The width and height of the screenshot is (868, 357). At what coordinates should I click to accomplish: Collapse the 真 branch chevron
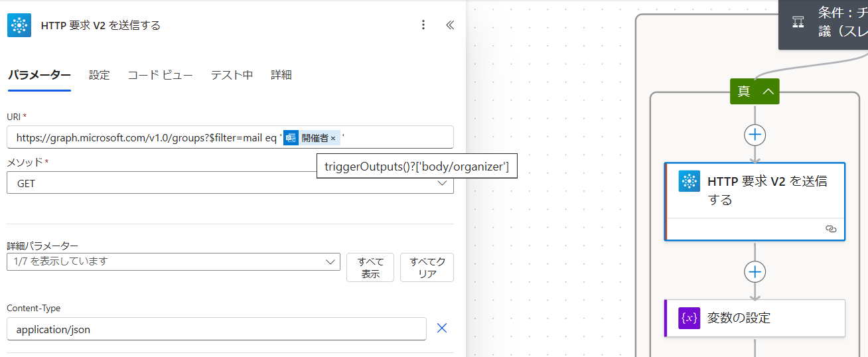click(x=768, y=92)
